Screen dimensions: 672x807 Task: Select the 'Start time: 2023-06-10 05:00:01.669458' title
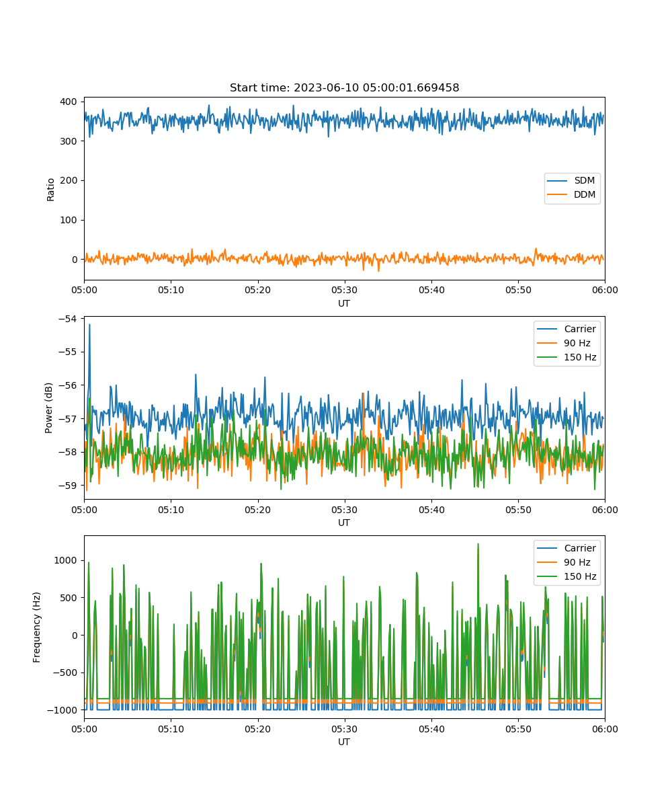point(344,88)
